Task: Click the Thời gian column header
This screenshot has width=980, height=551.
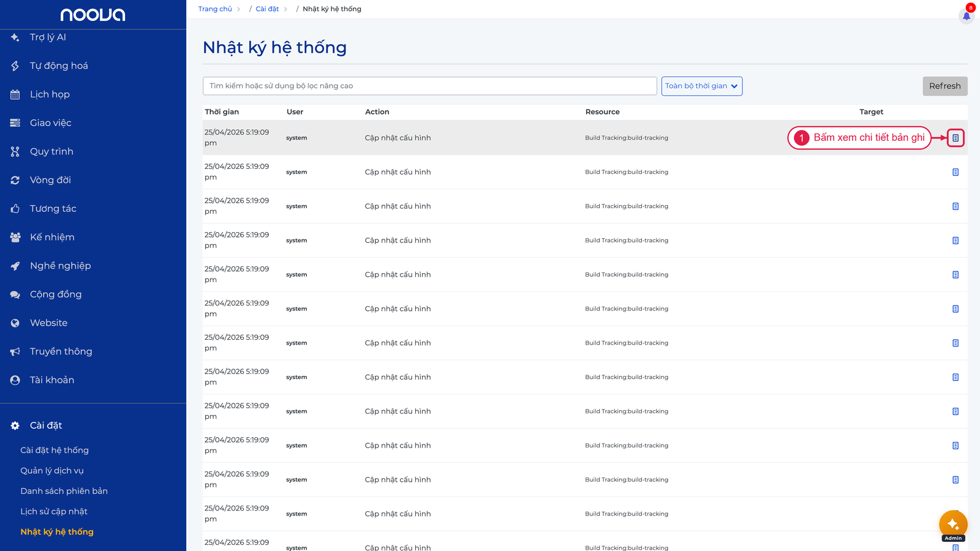Action: click(222, 112)
